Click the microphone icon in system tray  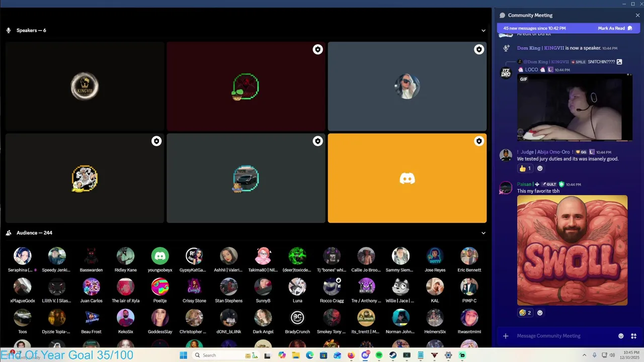594,355
